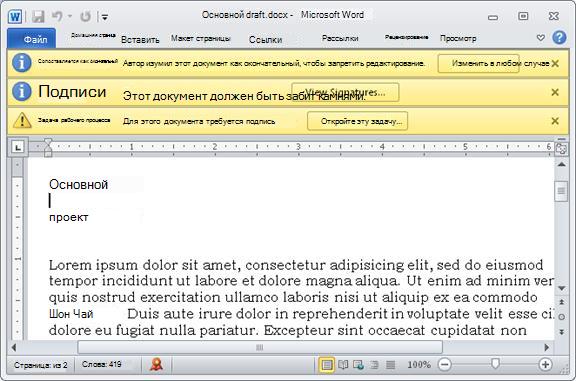Viewport: 576px width, 381px height.
Task: Redo the last action
Action: [85, 16]
